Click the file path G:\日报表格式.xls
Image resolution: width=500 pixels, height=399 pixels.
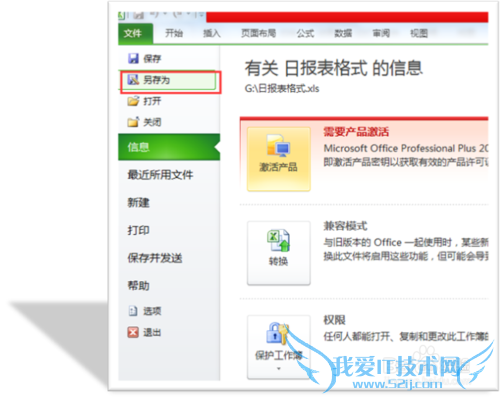coord(282,89)
